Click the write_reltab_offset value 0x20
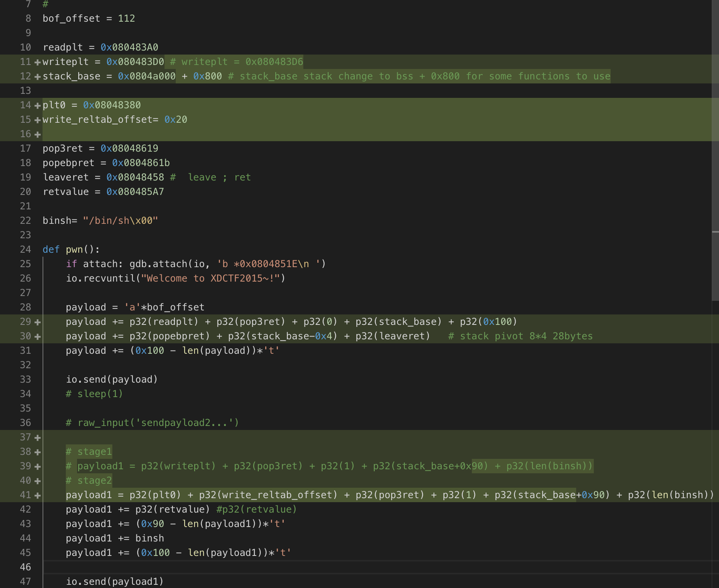 176,120
